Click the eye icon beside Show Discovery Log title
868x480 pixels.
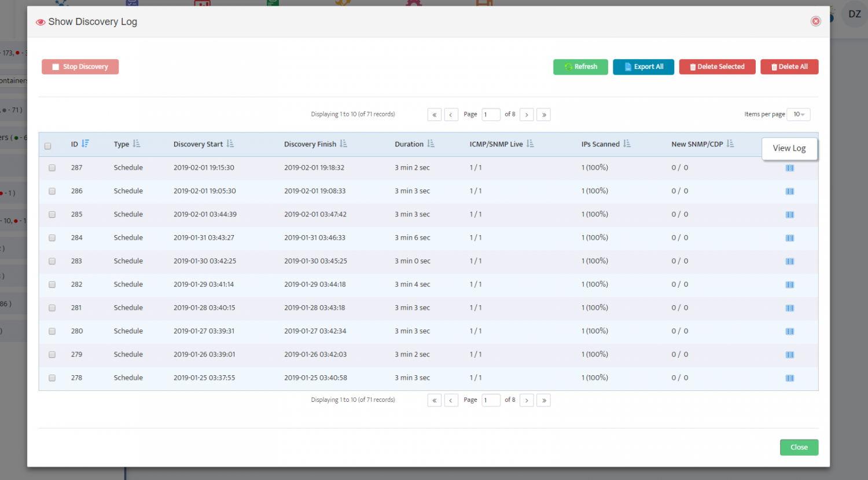[x=40, y=21]
